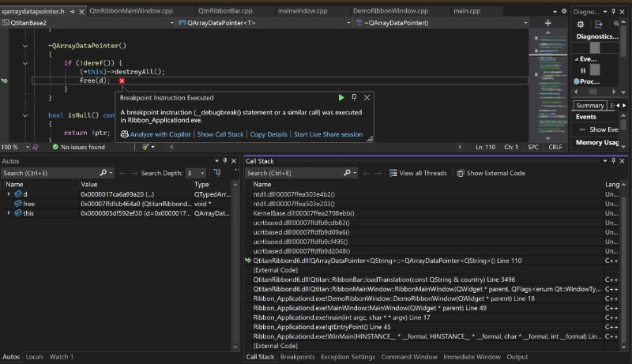Viewport: 632px width, 364px height.
Task: Close the Autos panel
Action: [x=234, y=161]
